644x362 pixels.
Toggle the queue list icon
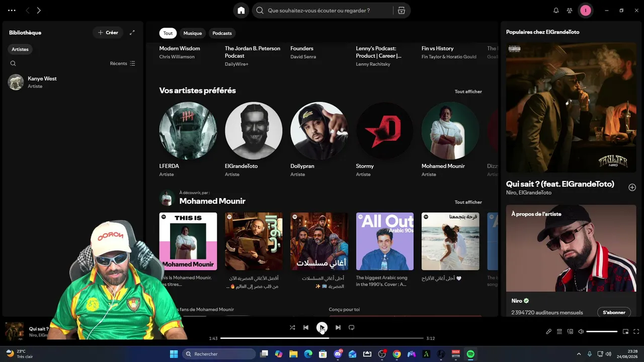pos(559,331)
